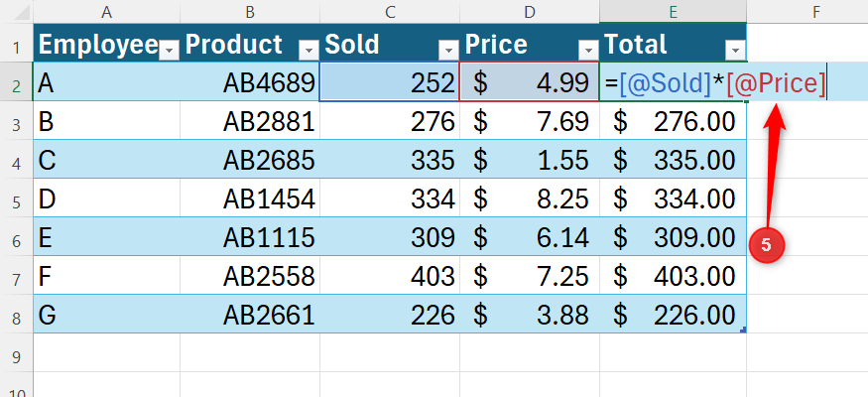Select product cell AB2881
The image size is (868, 397).
point(250,120)
